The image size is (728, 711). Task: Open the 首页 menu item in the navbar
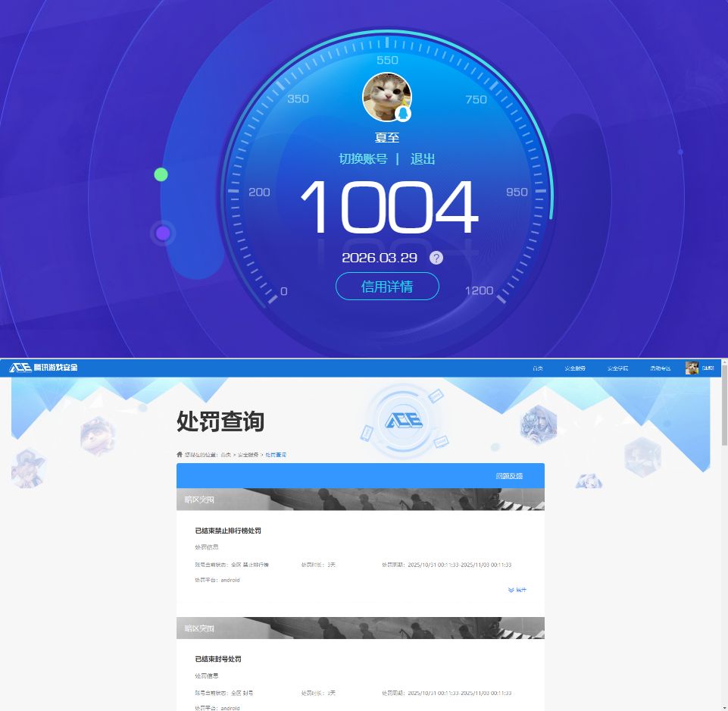coord(537,368)
